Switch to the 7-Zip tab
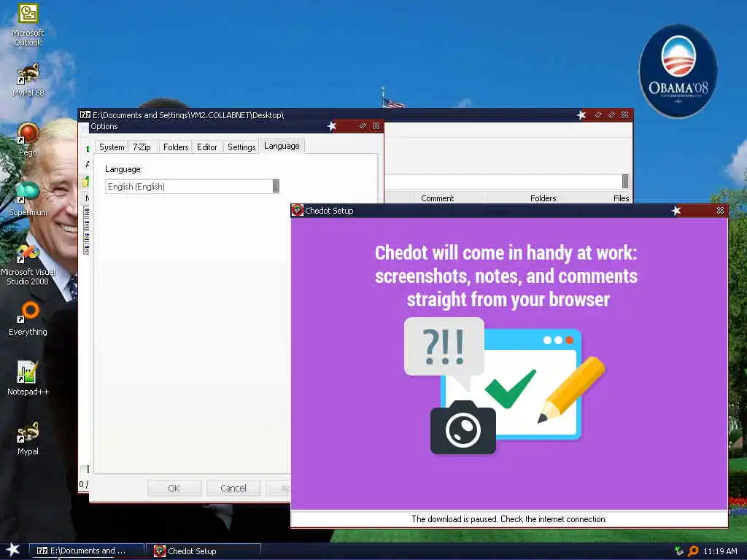 142,147
